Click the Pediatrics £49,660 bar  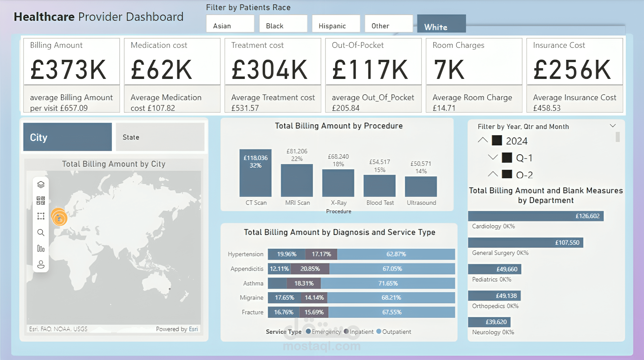tap(495, 269)
